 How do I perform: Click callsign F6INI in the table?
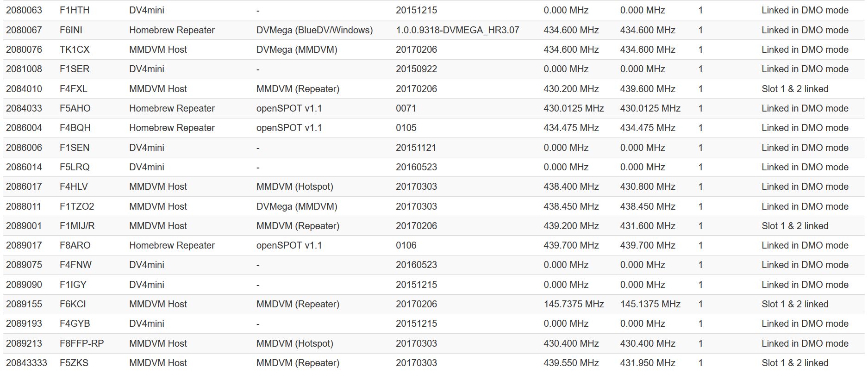(71, 30)
